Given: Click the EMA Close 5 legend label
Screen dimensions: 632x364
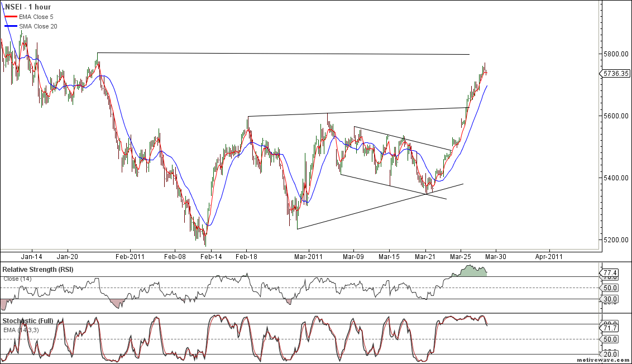Looking at the screenshot, I should pyautogui.click(x=37, y=17).
